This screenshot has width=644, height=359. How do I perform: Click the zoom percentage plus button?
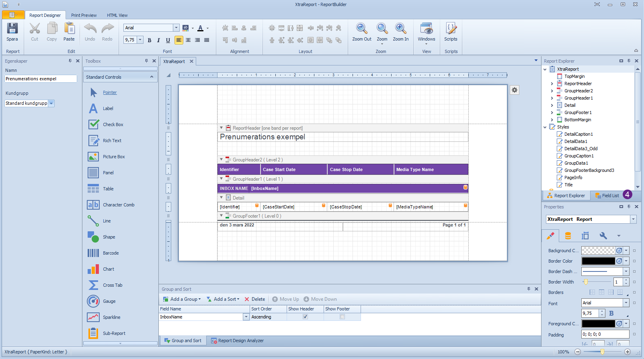pyautogui.click(x=628, y=352)
